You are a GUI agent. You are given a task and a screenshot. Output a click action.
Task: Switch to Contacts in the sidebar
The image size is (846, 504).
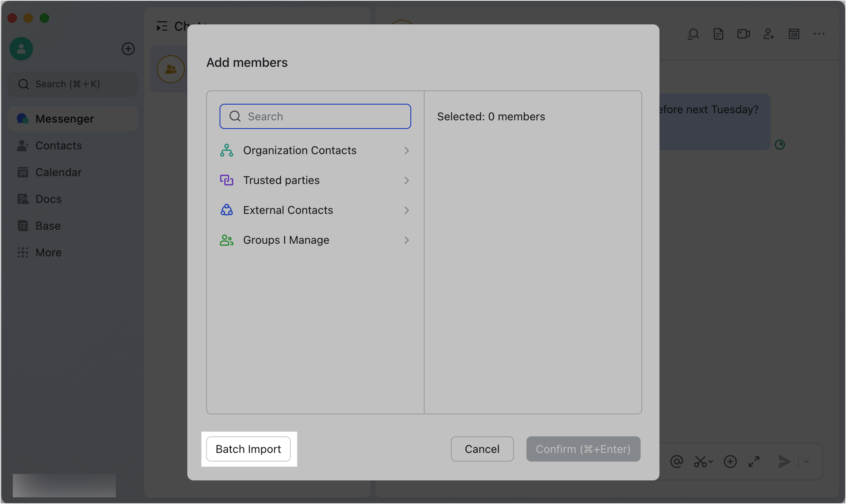pyautogui.click(x=58, y=145)
